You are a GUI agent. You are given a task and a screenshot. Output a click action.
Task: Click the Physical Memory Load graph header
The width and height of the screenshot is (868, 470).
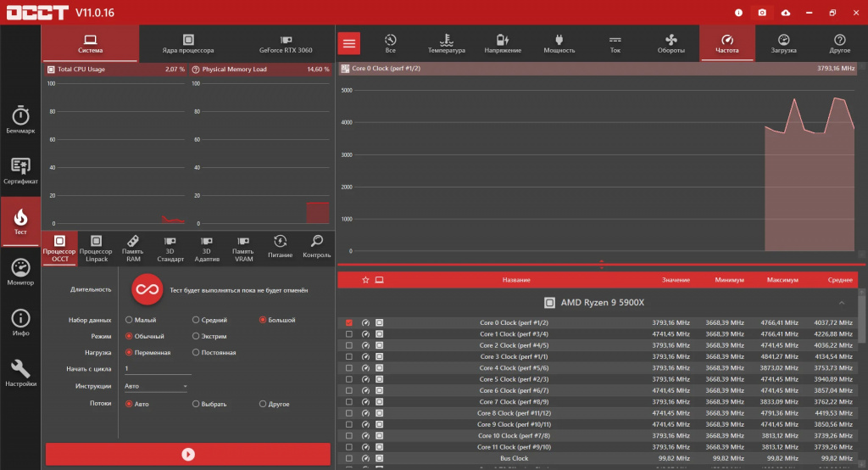tap(261, 70)
